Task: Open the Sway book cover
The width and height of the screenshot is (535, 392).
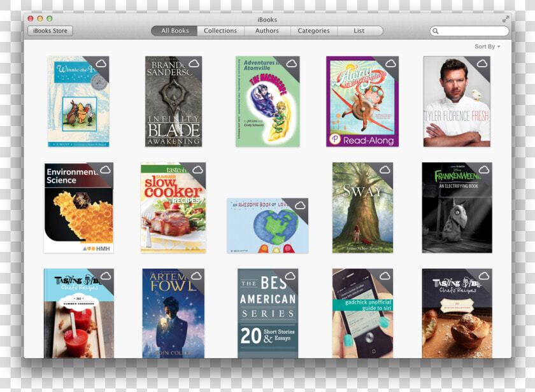Action: [x=362, y=207]
